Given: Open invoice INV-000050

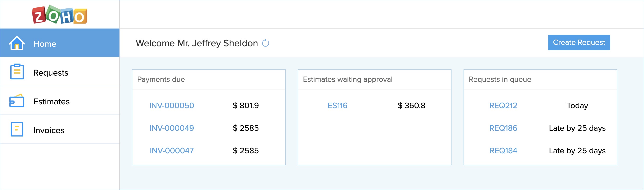Looking at the screenshot, I should pyautogui.click(x=172, y=106).
